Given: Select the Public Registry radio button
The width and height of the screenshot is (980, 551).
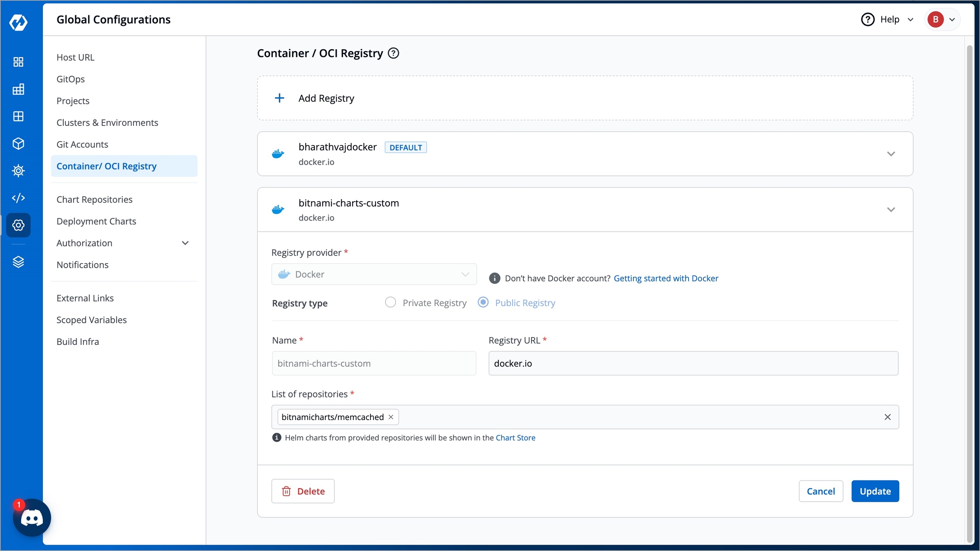Looking at the screenshot, I should tap(483, 302).
